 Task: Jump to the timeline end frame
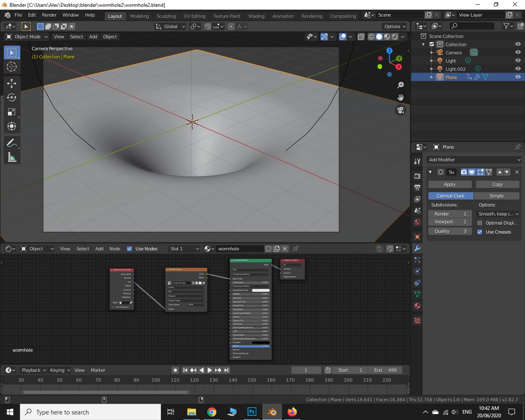tap(226, 370)
